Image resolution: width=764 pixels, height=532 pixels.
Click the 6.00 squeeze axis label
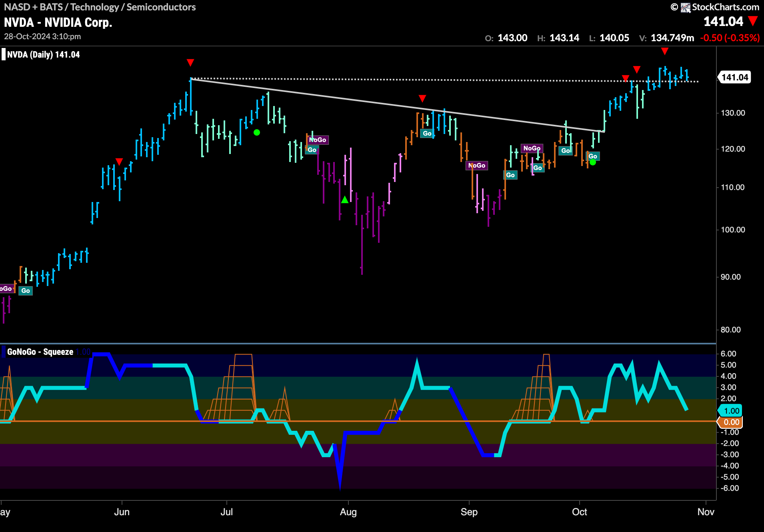point(728,354)
